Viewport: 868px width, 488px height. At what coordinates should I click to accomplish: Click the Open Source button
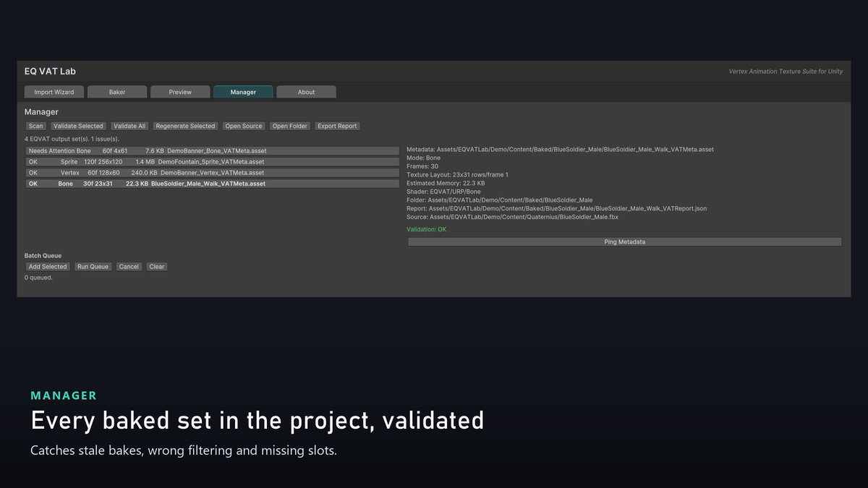tap(244, 126)
